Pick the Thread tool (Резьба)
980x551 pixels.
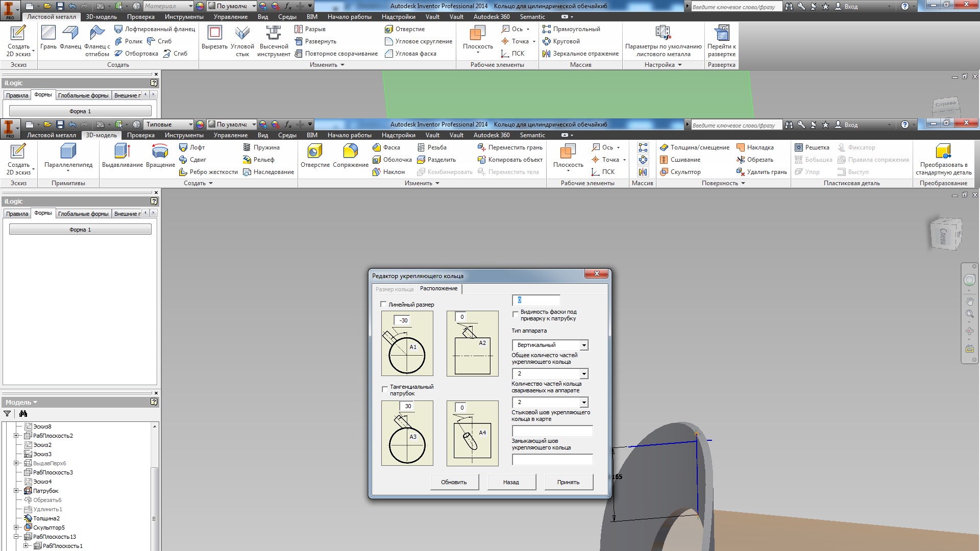[432, 147]
